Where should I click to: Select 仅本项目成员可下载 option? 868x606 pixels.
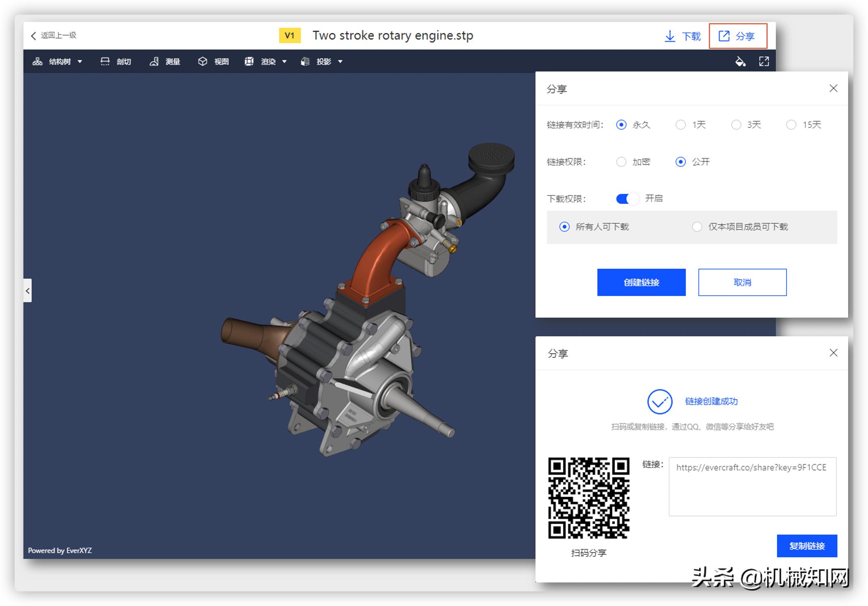[x=697, y=227]
